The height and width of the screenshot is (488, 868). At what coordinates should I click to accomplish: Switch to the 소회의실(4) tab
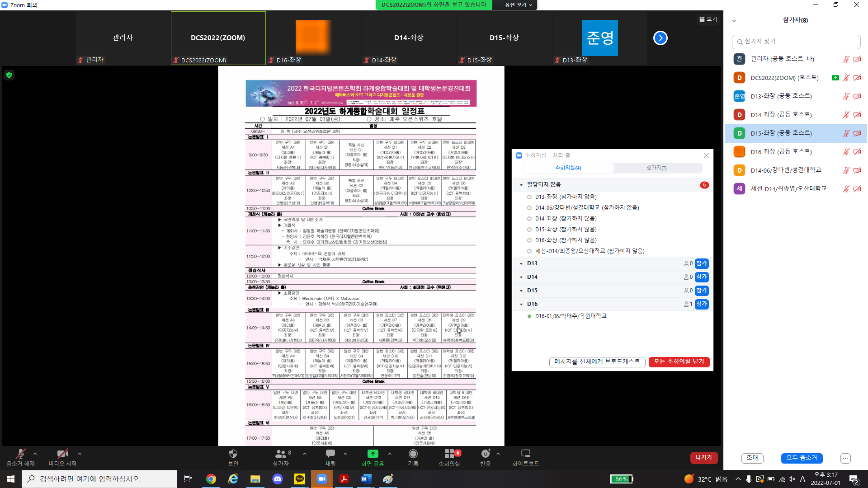tap(568, 168)
